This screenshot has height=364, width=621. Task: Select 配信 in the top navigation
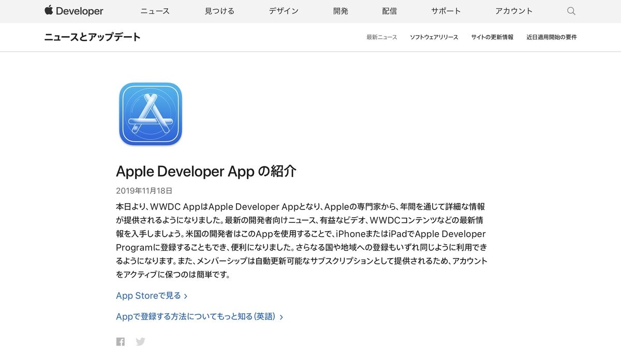pyautogui.click(x=390, y=11)
